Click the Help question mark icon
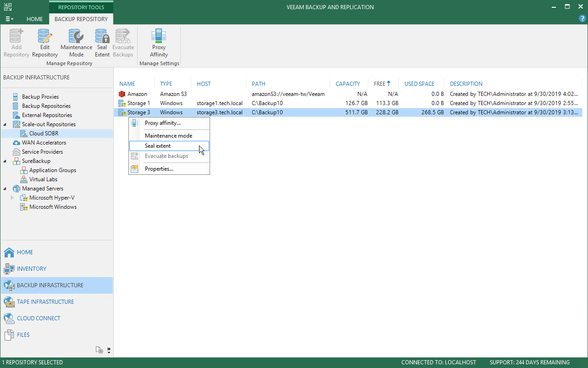 coord(582,18)
